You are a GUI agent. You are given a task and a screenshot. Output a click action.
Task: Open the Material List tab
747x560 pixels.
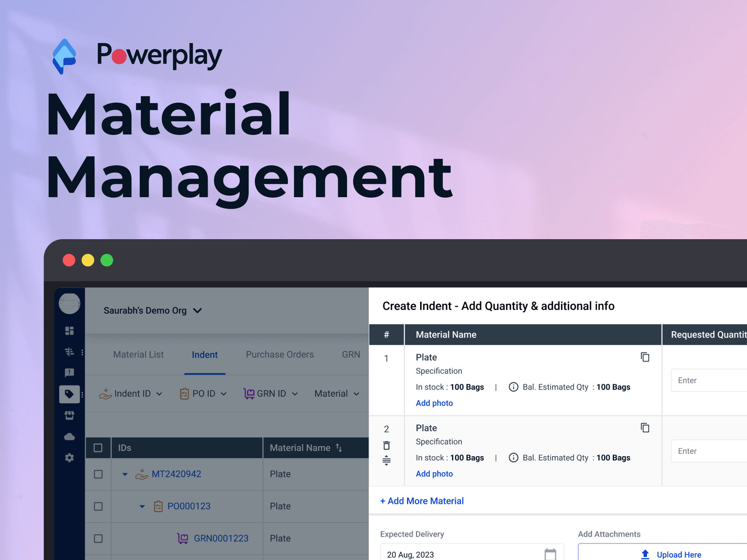[138, 355]
